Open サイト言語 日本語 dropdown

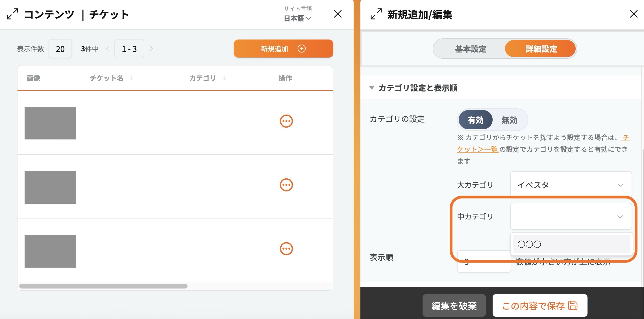point(297,18)
